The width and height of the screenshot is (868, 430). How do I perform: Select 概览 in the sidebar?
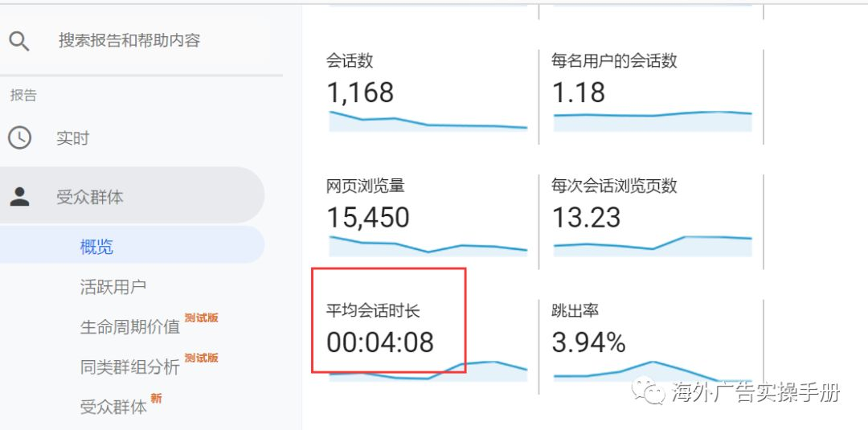tap(96, 247)
